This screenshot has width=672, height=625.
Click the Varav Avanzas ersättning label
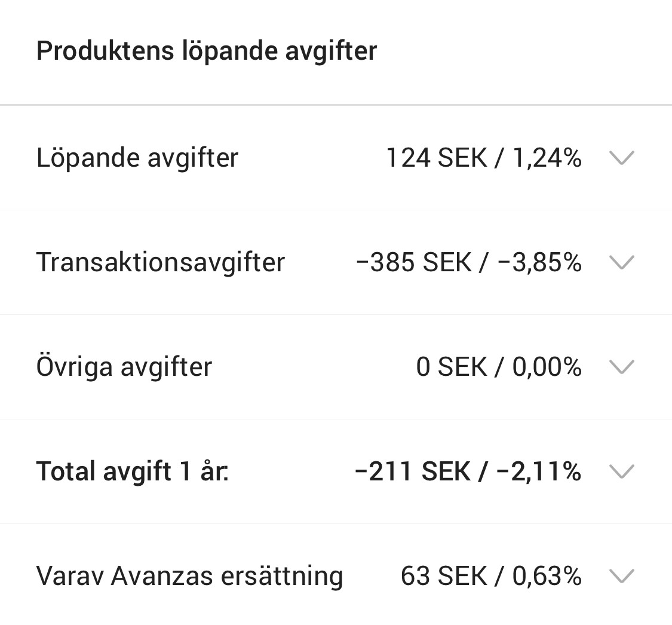pos(189,576)
